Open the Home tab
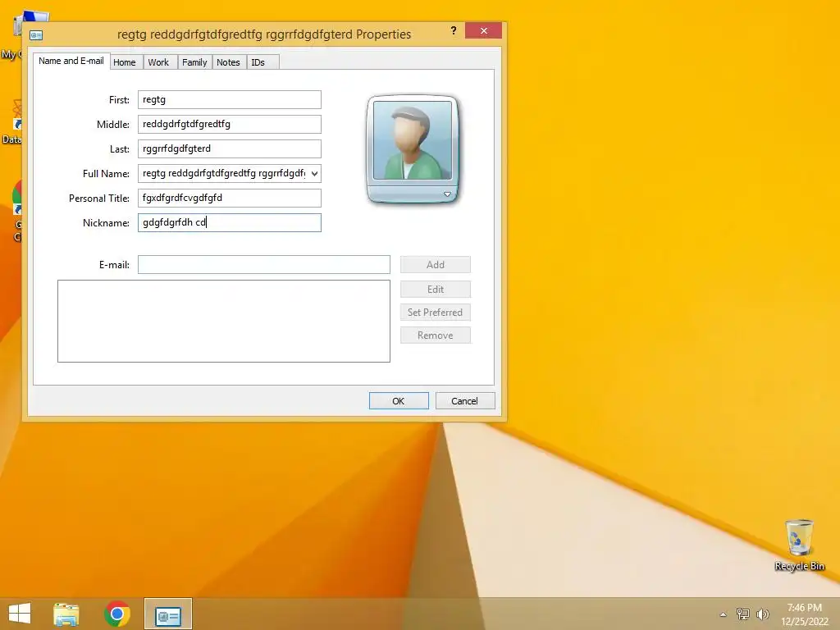840x630 pixels. pos(125,62)
